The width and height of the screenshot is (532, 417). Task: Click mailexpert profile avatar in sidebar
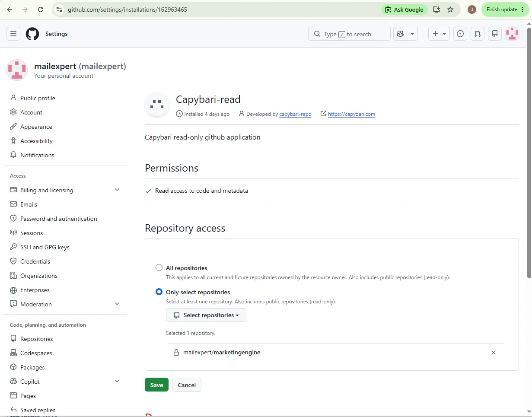17,70
